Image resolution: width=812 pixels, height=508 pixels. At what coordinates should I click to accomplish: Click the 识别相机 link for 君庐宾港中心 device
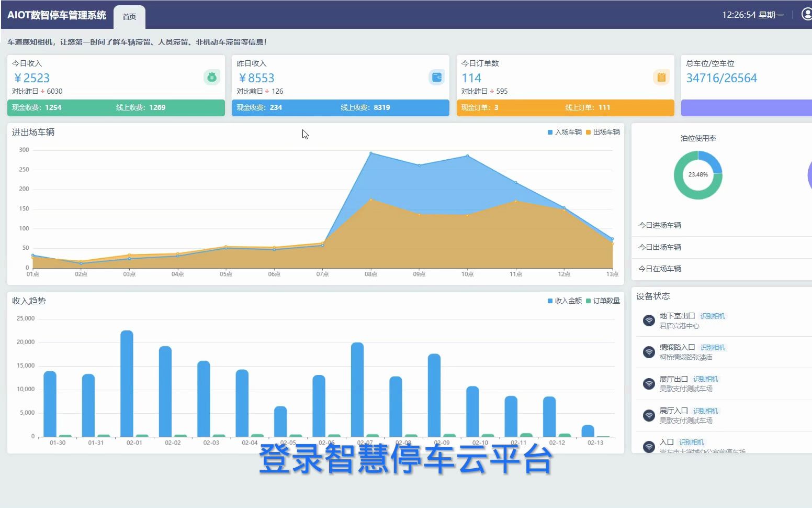click(712, 316)
